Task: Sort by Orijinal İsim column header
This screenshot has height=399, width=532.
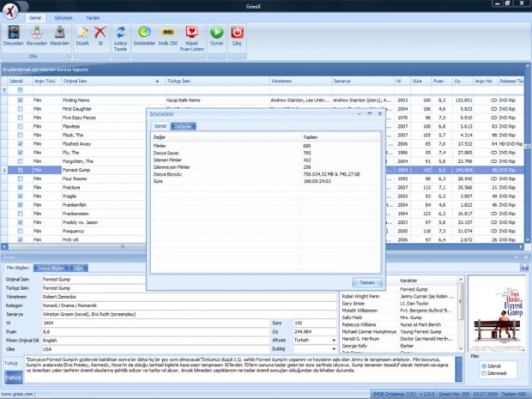Action: [113, 82]
